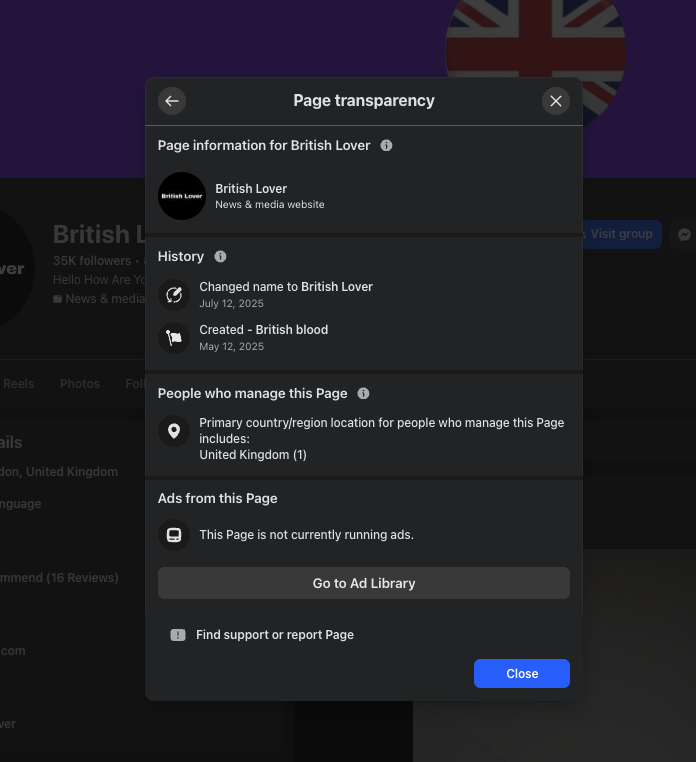Close the Page transparency dialog with the X
Image resolution: width=696 pixels, height=762 pixels.
tap(556, 101)
